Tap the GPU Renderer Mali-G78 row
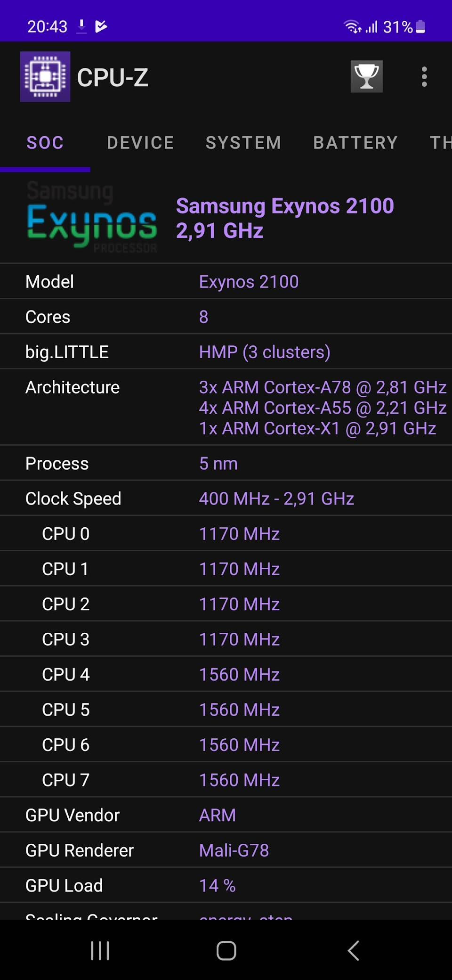The image size is (452, 980). (226, 850)
